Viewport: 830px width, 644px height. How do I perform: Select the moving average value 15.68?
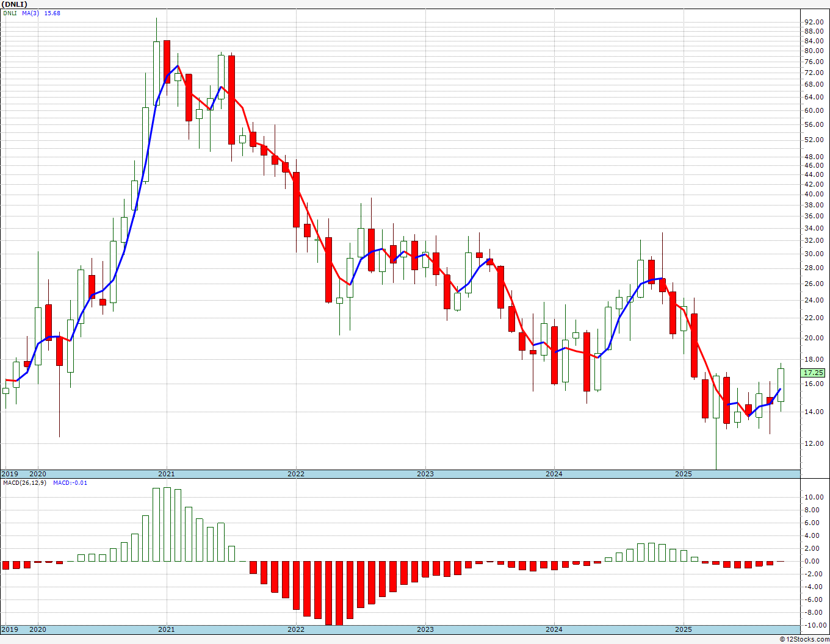tap(53, 13)
